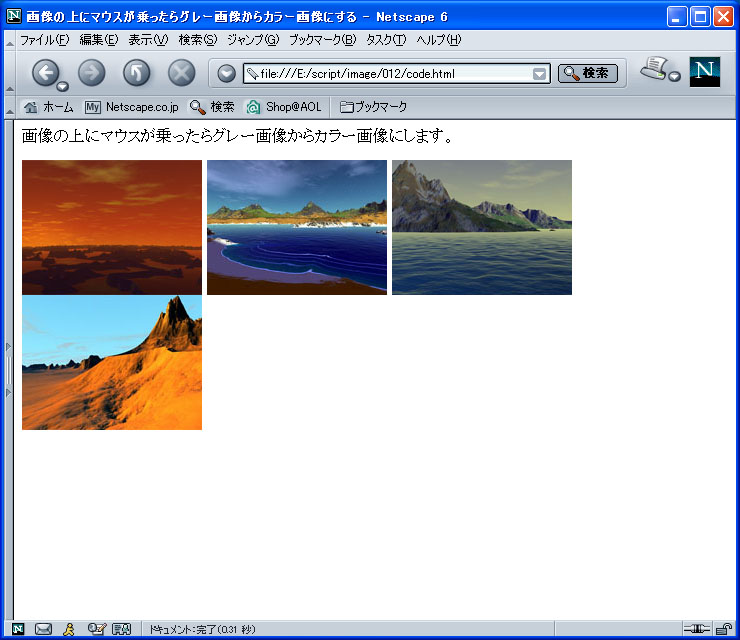Image resolution: width=740 pixels, height=640 pixels.
Task: Click the Back navigation button
Action: pos(46,72)
